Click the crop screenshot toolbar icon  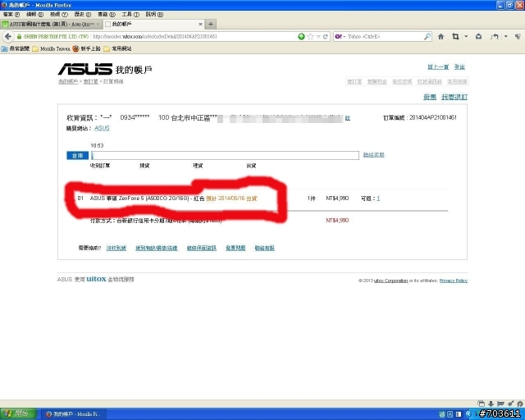pos(455,37)
